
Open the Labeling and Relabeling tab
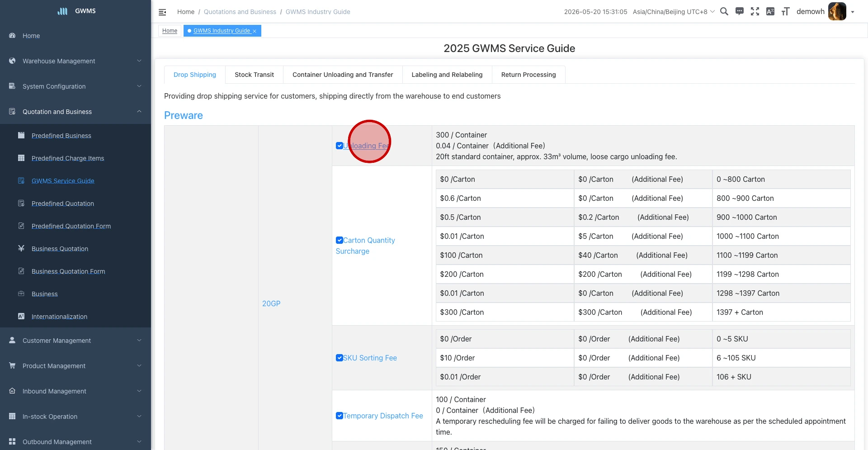(447, 75)
